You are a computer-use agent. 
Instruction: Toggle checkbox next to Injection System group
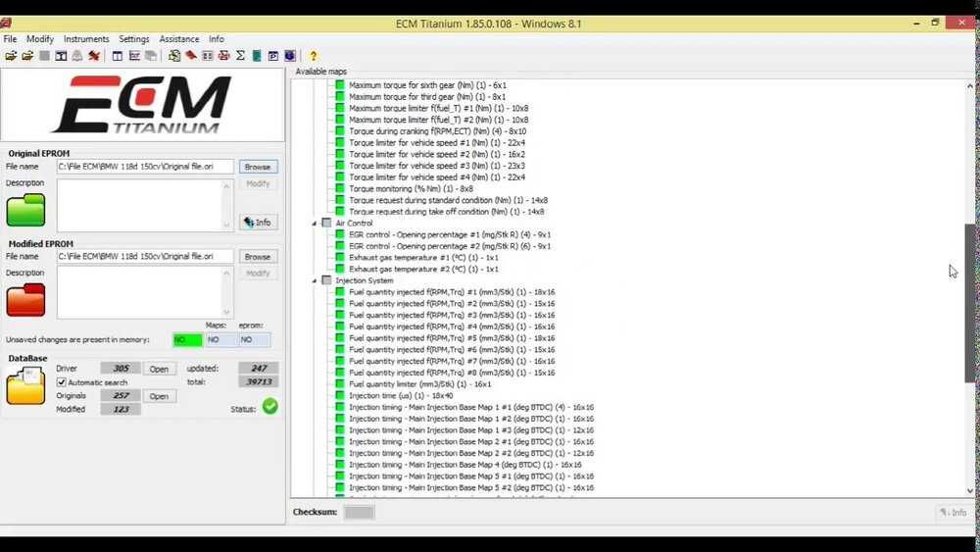tap(326, 280)
